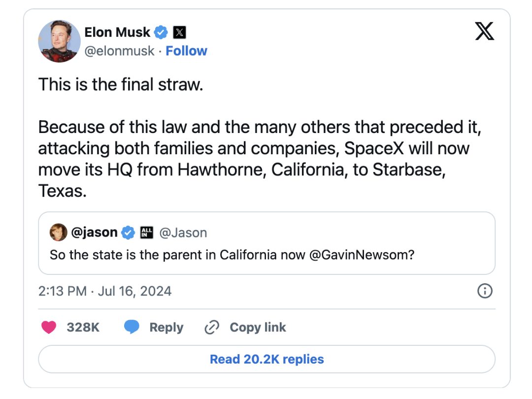
Task: Like the tweet with the heart icon
Action: tap(49, 328)
